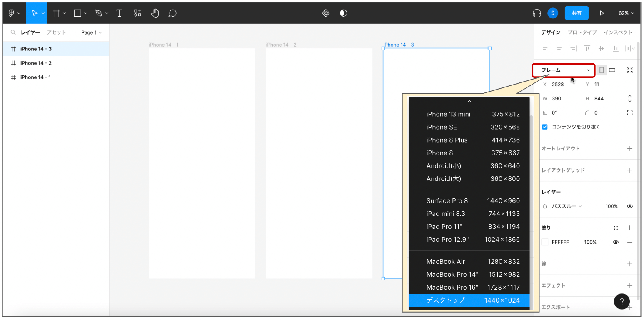Switch to the アセット tab
The image size is (644, 320).
[56, 32]
